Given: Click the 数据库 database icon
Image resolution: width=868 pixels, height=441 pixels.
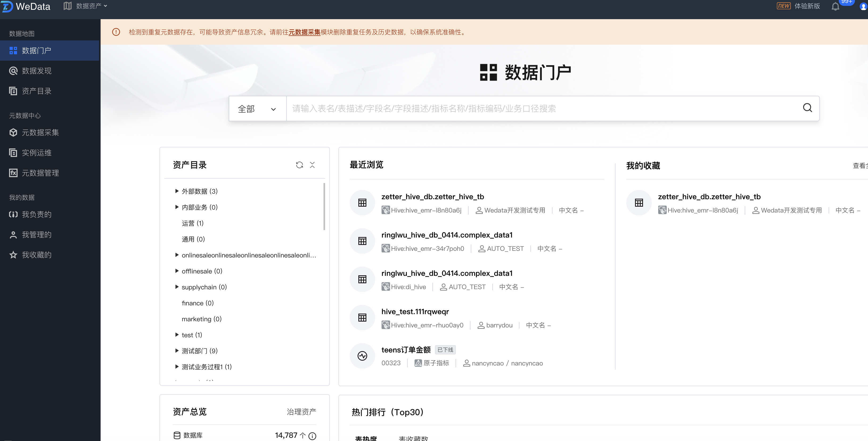Looking at the screenshot, I should tap(177, 435).
